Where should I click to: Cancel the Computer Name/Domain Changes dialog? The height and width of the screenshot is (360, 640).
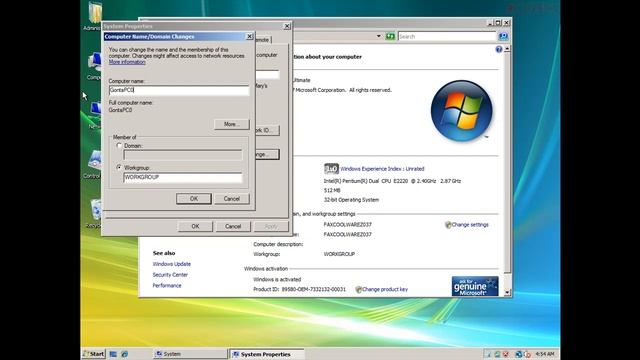click(231, 199)
